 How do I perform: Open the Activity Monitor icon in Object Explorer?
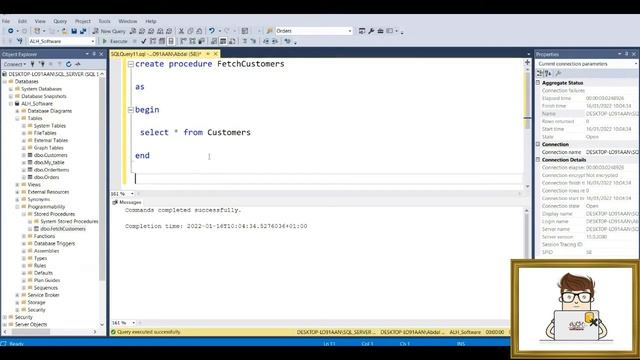(78, 64)
